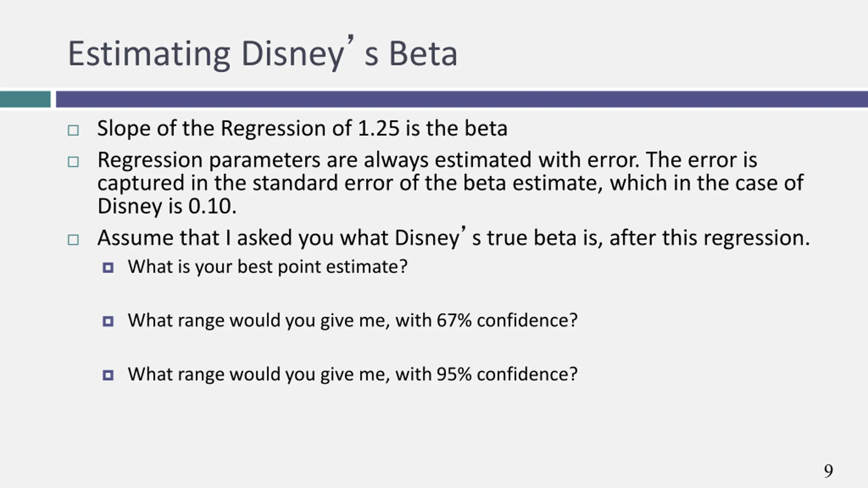Click the purple bullet beside '95% confidence' question

pyautogui.click(x=108, y=375)
